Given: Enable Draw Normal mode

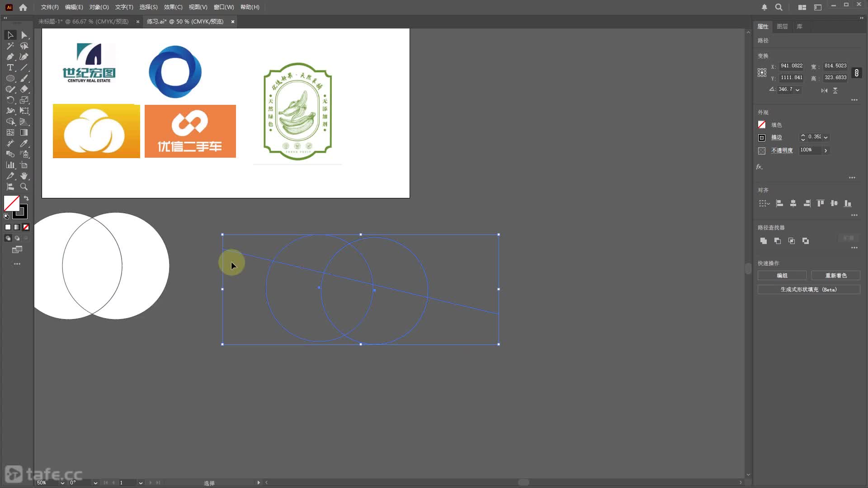Looking at the screenshot, I should pos(8,238).
